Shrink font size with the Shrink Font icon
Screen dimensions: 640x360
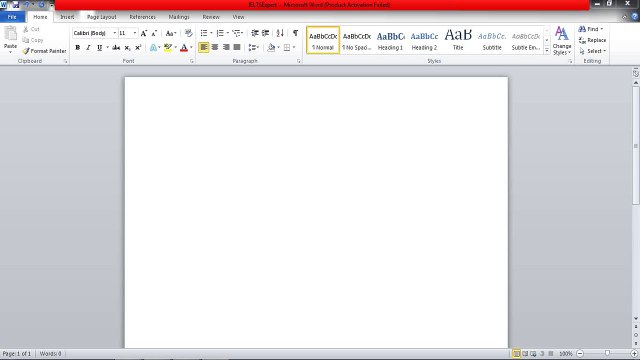[154, 33]
